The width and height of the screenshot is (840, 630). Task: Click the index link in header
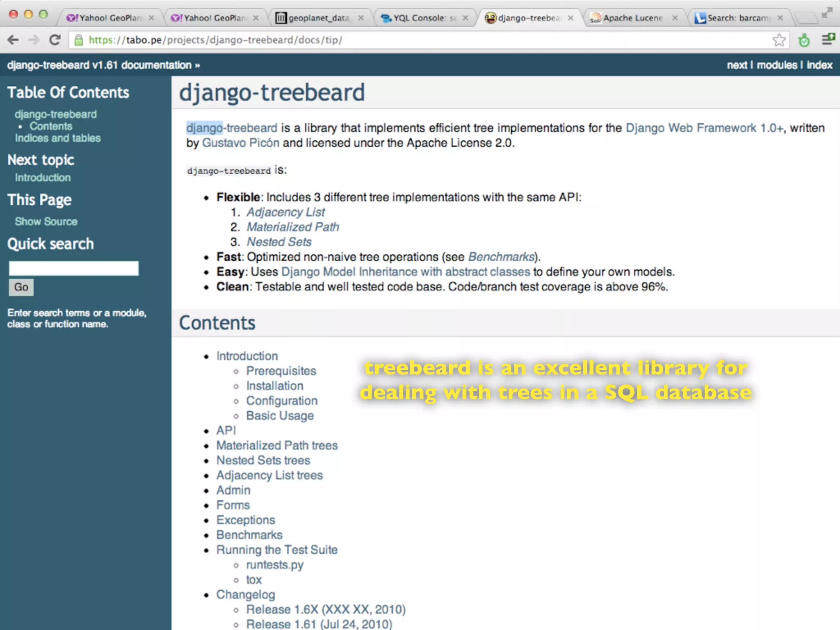(819, 65)
